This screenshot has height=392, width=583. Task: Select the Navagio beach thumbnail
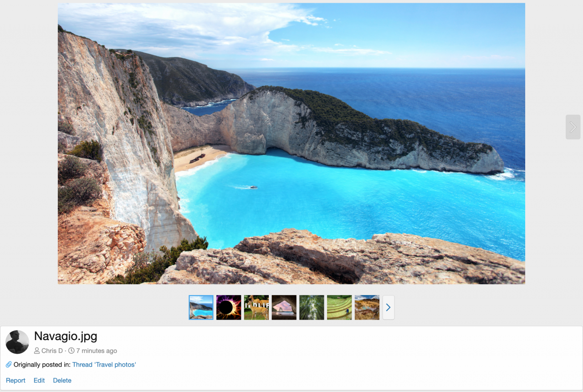point(201,307)
